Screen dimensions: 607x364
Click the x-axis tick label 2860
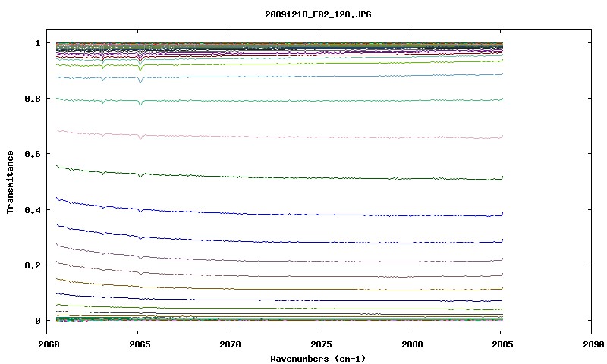point(49,344)
